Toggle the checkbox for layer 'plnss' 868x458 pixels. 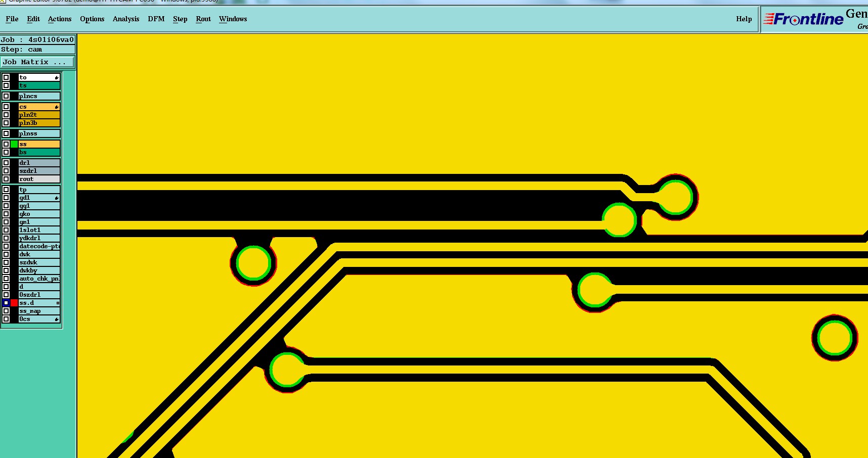pyautogui.click(x=6, y=133)
